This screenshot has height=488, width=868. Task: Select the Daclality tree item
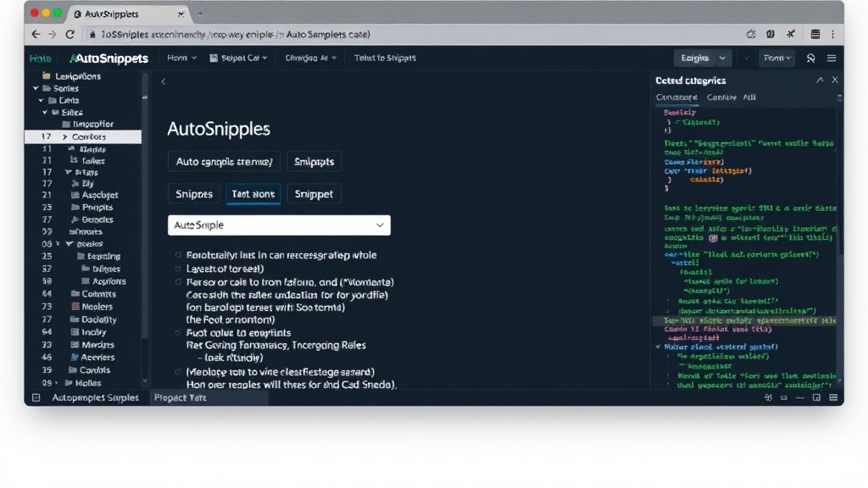point(98,319)
